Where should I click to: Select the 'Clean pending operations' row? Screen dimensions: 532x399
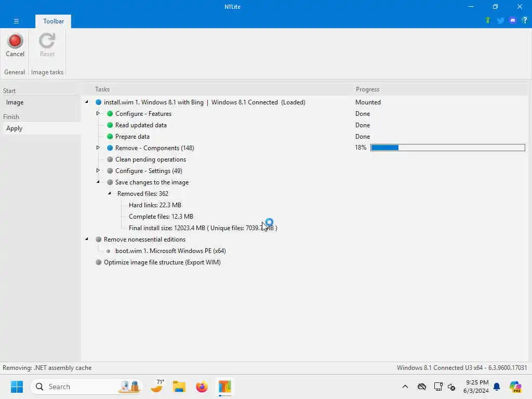150,159
